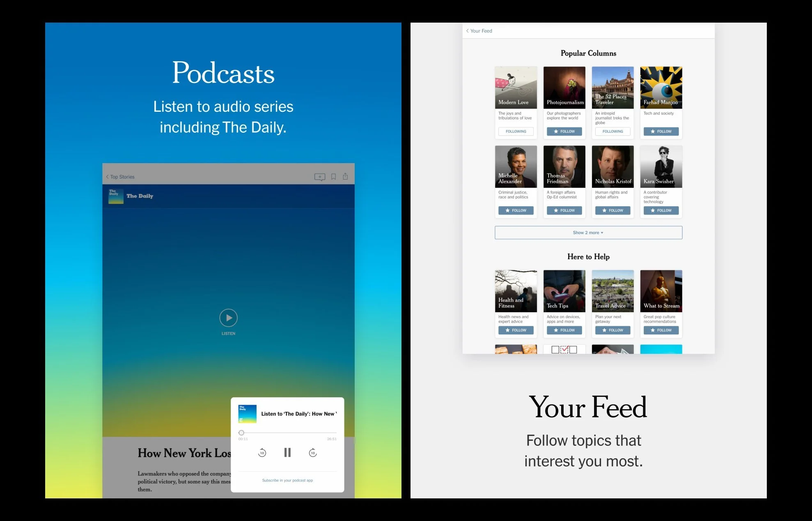Go back to Your Feed

coord(479,31)
